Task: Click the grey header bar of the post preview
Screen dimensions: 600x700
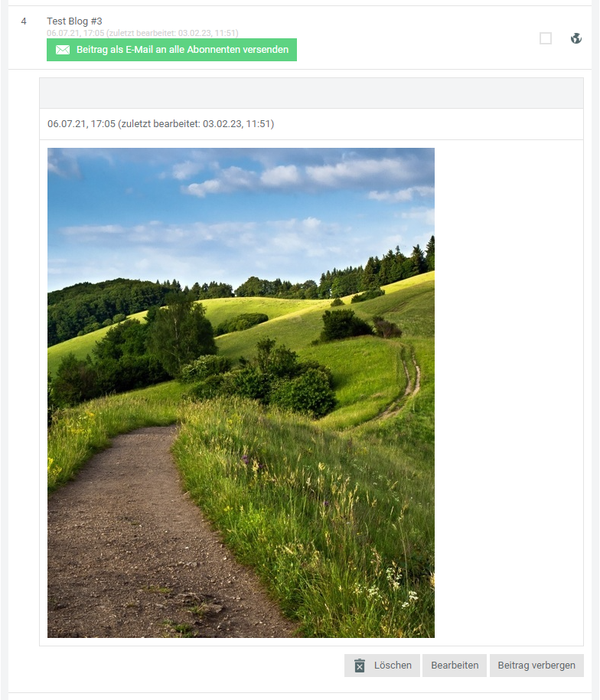Action: pyautogui.click(x=311, y=93)
